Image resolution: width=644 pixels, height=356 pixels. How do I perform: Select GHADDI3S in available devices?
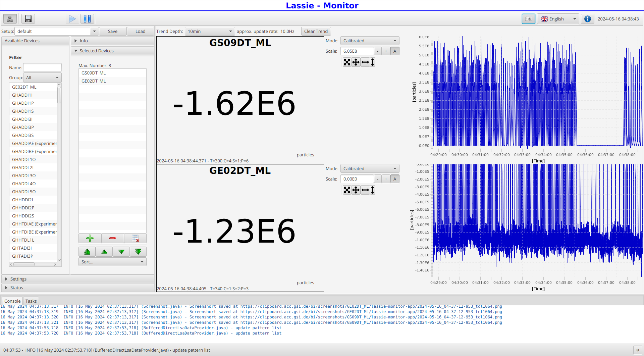(x=33, y=135)
